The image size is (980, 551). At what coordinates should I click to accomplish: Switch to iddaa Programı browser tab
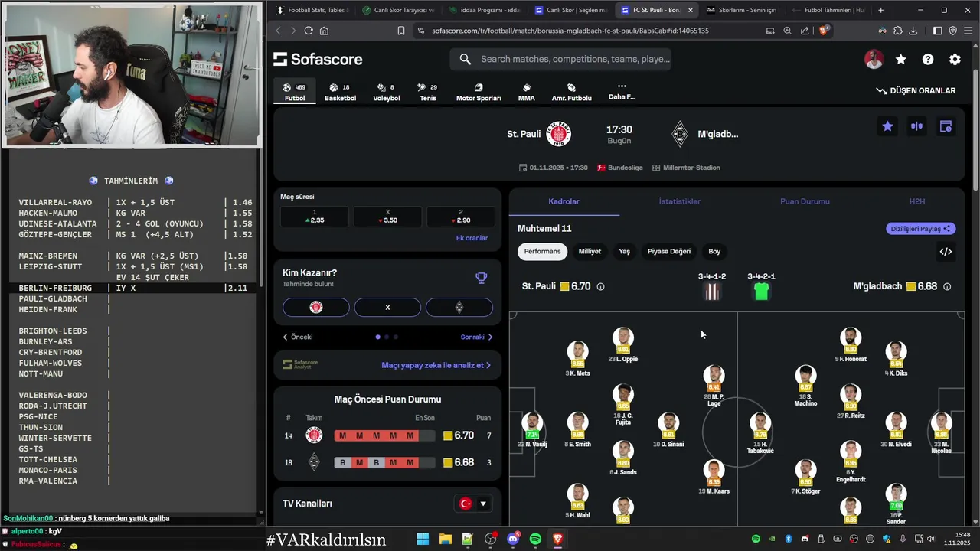(x=485, y=10)
